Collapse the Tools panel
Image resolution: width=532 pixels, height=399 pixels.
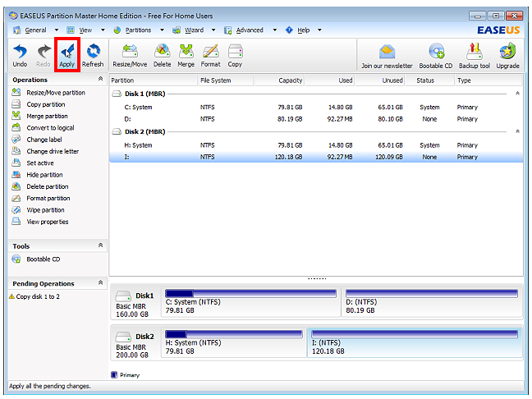pyautogui.click(x=100, y=245)
